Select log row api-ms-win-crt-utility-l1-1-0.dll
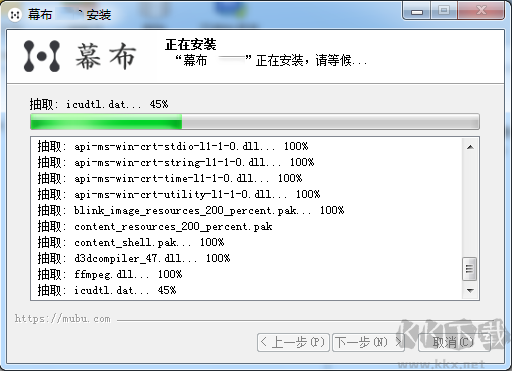The height and width of the screenshot is (371, 512). (179, 194)
